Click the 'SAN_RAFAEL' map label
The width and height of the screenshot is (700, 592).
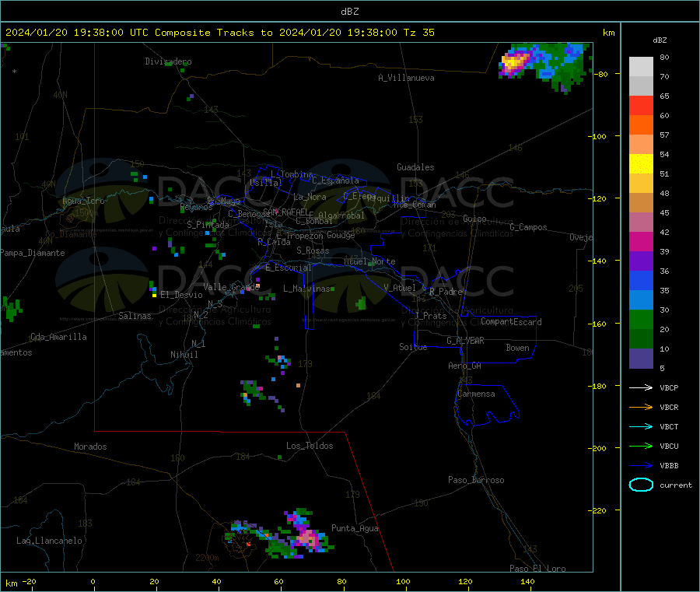click(285, 212)
